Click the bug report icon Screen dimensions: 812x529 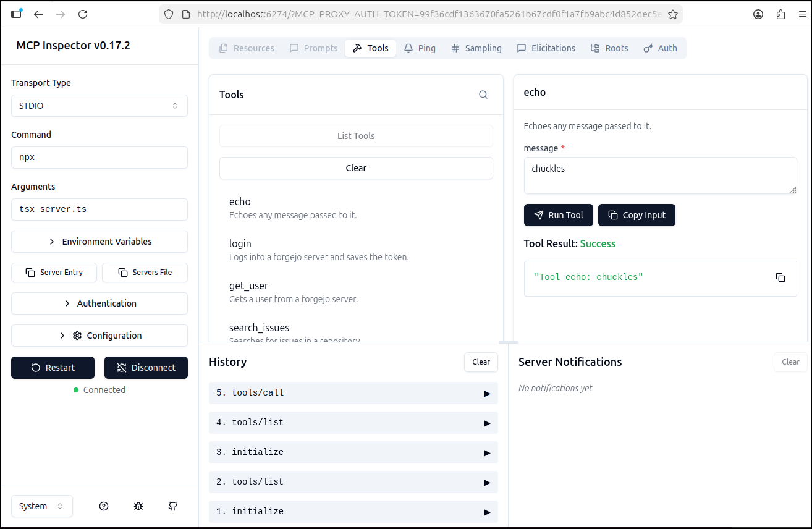[x=138, y=506]
